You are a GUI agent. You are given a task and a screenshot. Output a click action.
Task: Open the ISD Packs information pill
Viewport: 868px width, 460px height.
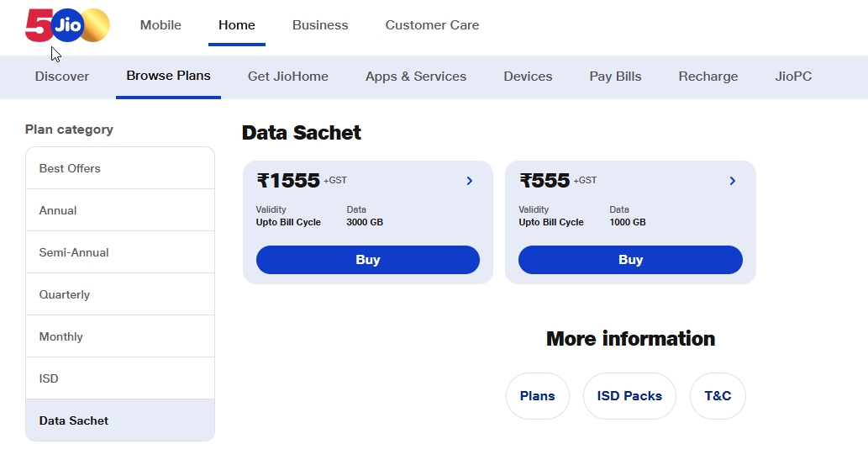point(629,396)
